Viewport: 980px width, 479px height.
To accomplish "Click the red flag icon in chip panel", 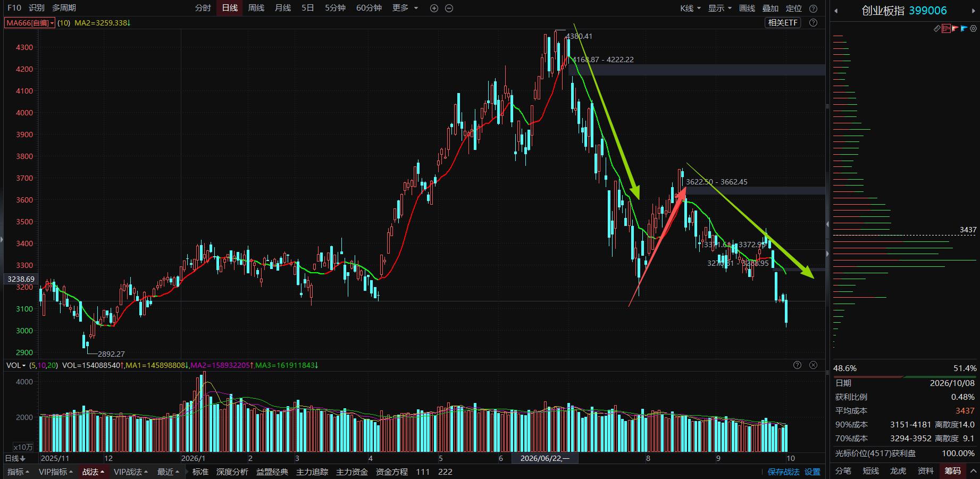I will [955, 29].
